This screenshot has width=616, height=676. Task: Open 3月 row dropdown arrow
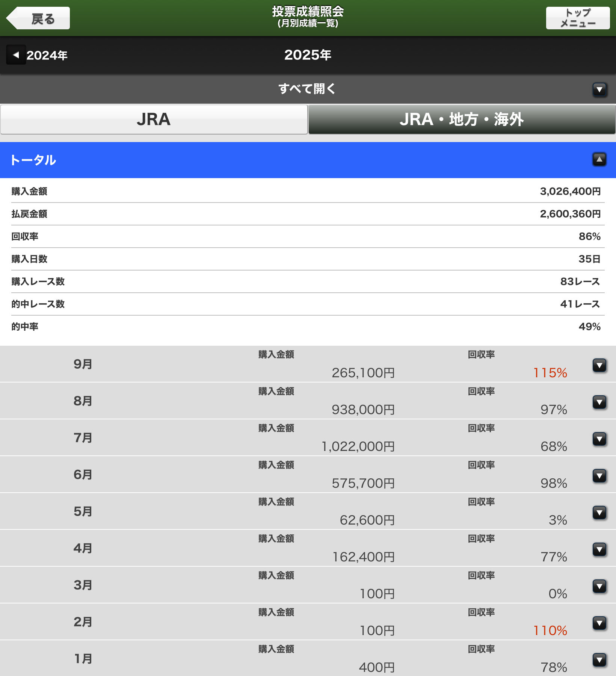[x=599, y=586]
